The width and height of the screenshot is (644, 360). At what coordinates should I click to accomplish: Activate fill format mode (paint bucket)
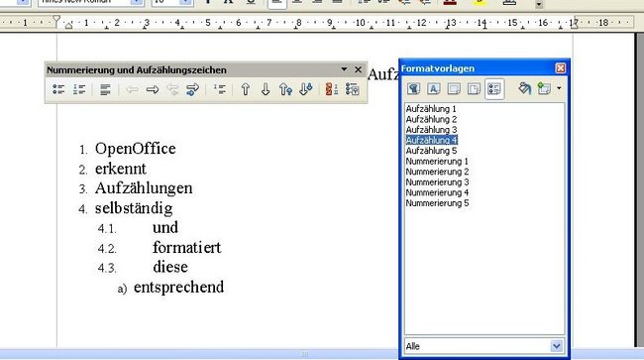[524, 88]
